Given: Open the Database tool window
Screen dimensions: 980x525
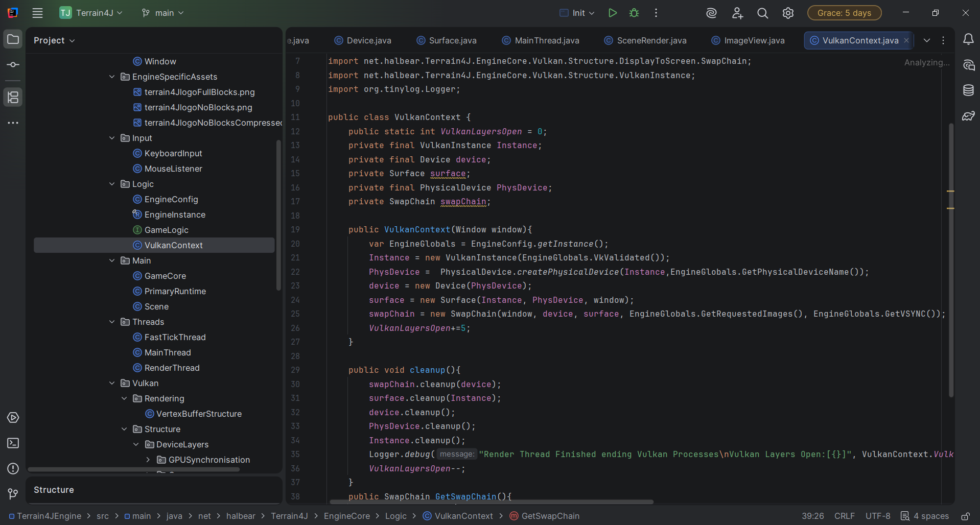Looking at the screenshot, I should pyautogui.click(x=968, y=90).
